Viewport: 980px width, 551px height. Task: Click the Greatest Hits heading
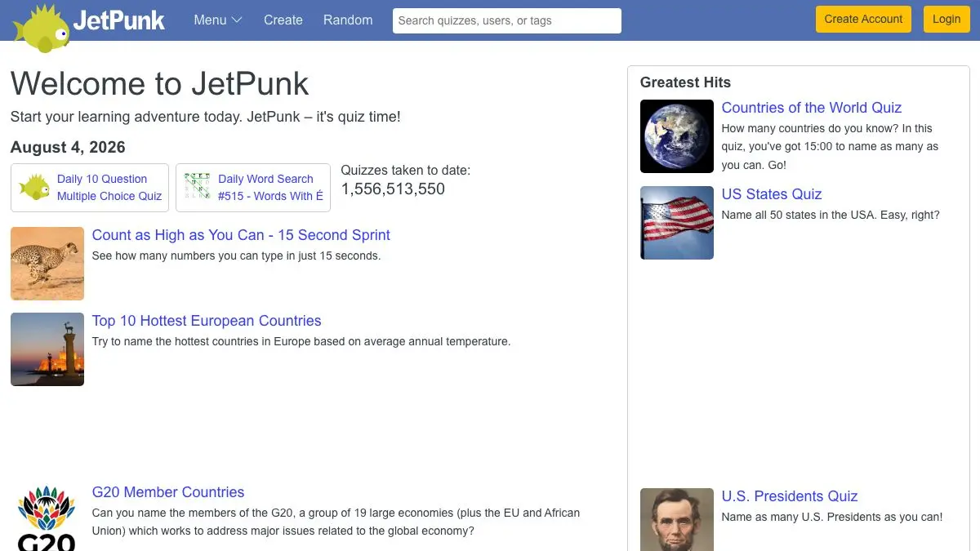(x=685, y=82)
